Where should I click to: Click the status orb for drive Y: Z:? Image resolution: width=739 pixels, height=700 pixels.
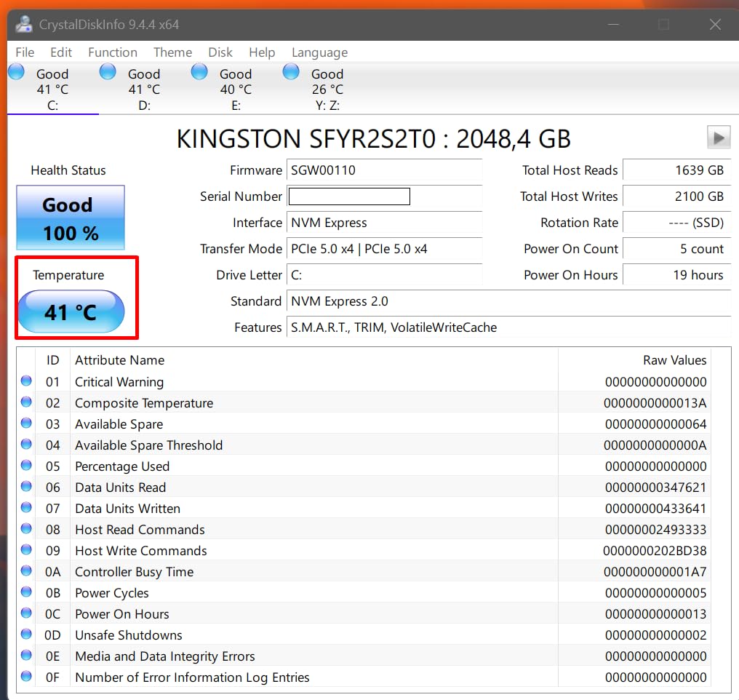291,71
